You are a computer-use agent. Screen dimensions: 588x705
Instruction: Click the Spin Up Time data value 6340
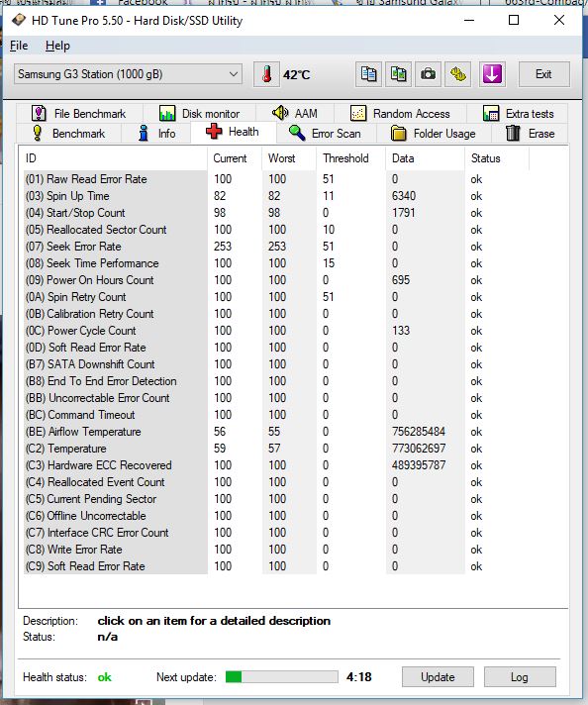404,196
